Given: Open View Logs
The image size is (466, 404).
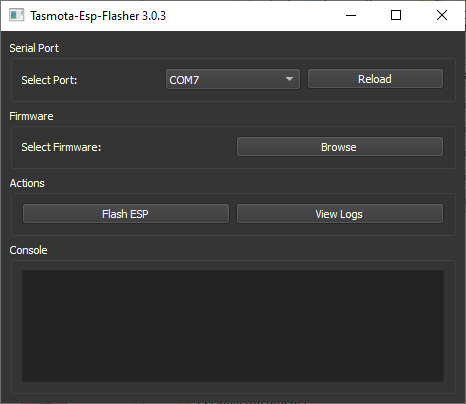Looking at the screenshot, I should click(x=340, y=214).
